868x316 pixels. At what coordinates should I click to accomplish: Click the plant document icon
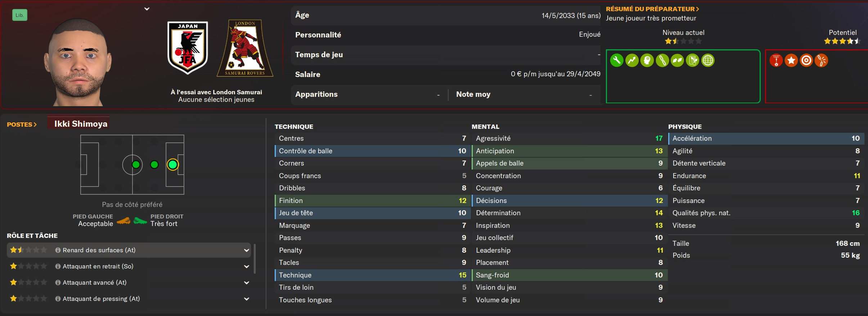[x=693, y=60]
